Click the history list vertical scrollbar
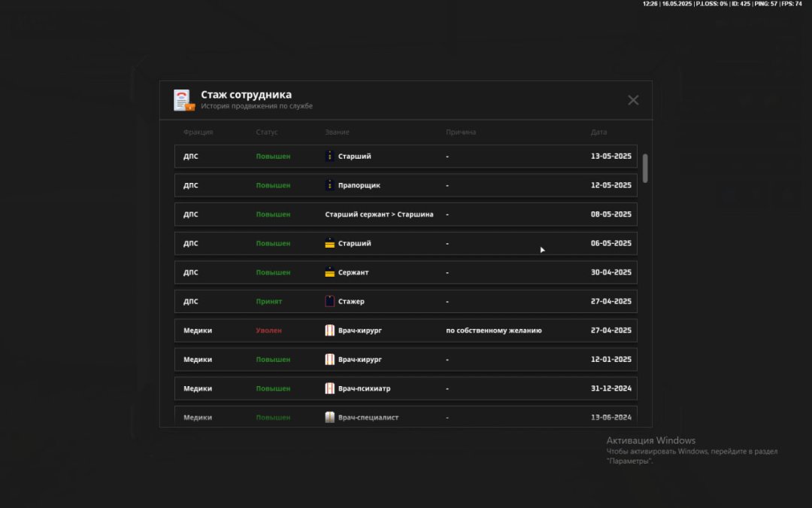The image size is (812, 508). (645, 167)
